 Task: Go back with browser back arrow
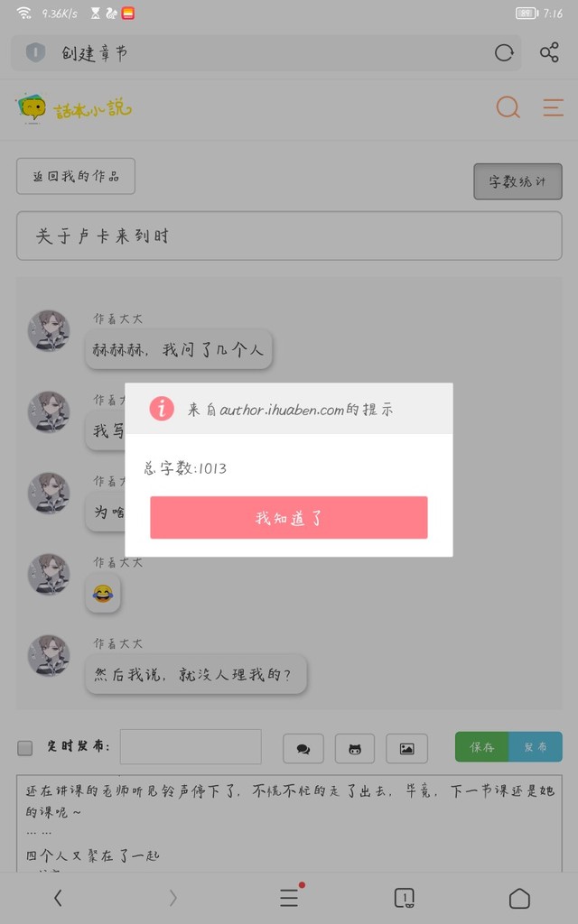(x=57, y=898)
